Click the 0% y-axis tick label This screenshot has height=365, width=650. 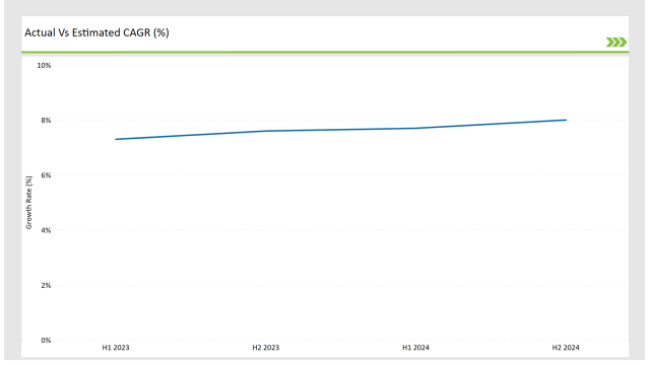pos(46,340)
